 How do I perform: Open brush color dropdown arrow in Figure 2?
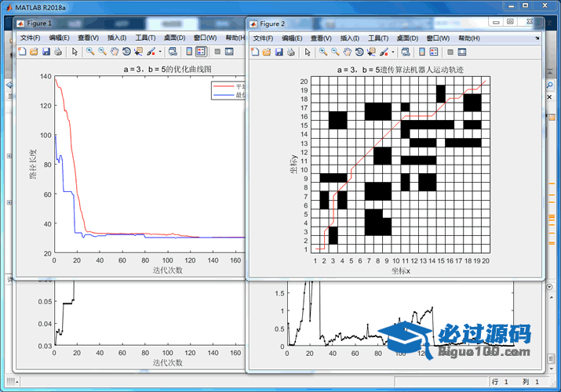[x=393, y=53]
